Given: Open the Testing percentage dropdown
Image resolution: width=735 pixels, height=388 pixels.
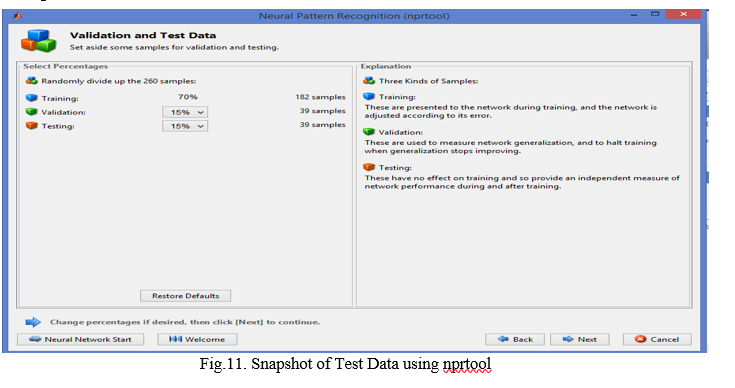Looking at the screenshot, I should (x=185, y=126).
